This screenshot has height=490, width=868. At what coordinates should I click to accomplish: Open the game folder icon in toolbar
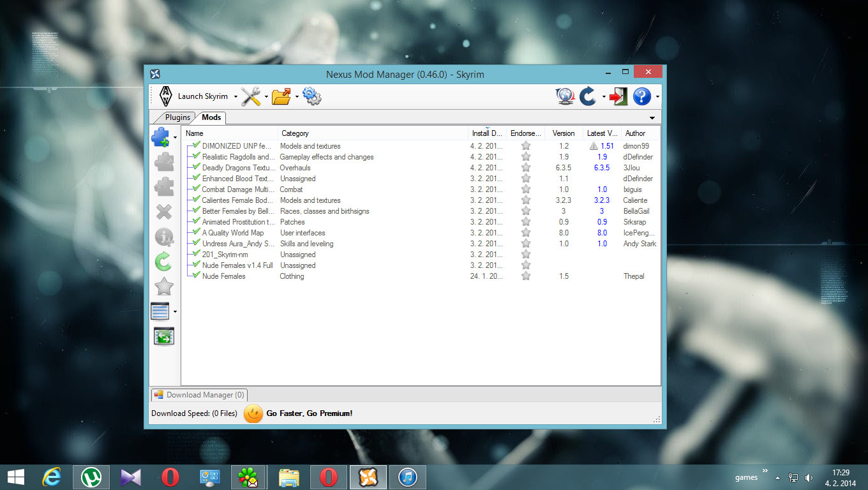pos(281,96)
